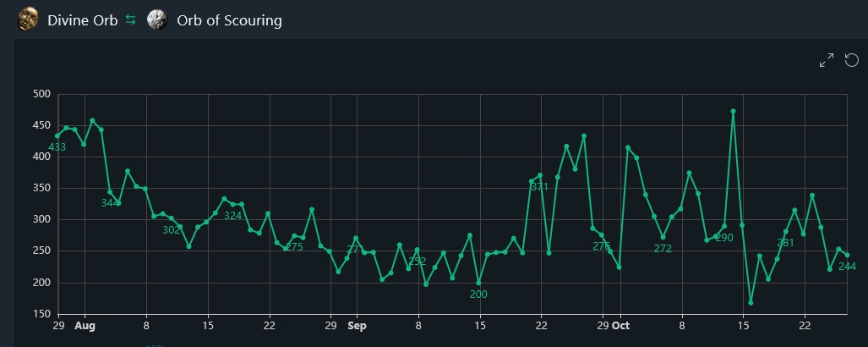Select the data point labeled 302
868x347 pixels.
click(171, 218)
